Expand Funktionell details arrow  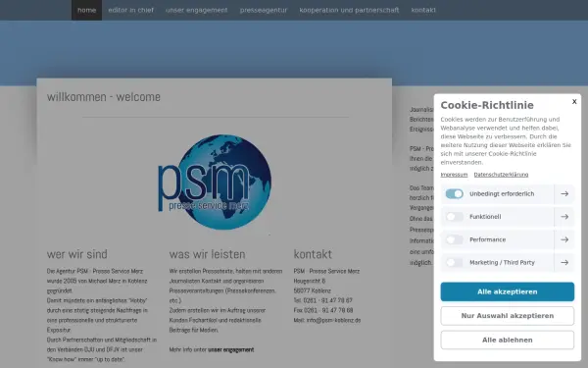pyautogui.click(x=564, y=217)
